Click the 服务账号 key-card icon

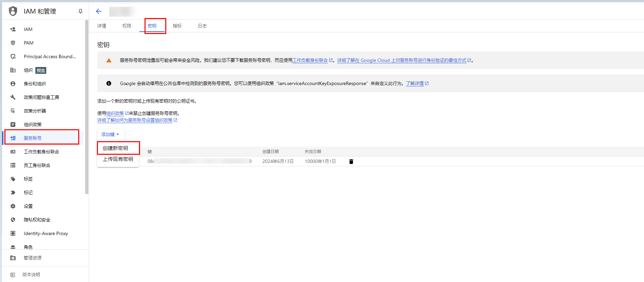point(13,138)
